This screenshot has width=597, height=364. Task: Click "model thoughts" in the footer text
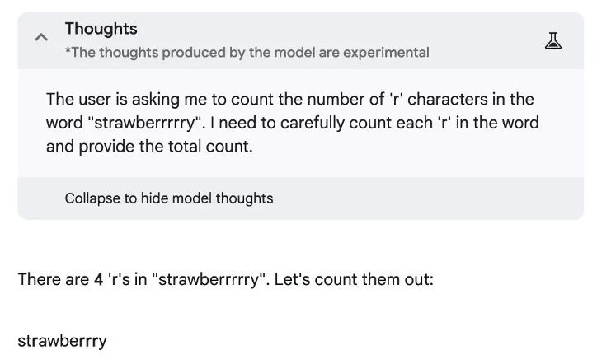pos(226,198)
